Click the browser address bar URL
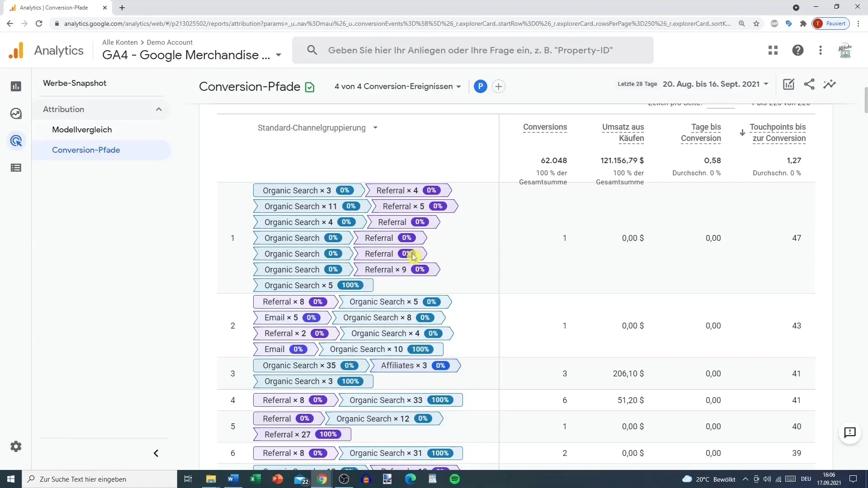This screenshot has width=868, height=488. click(x=397, y=23)
